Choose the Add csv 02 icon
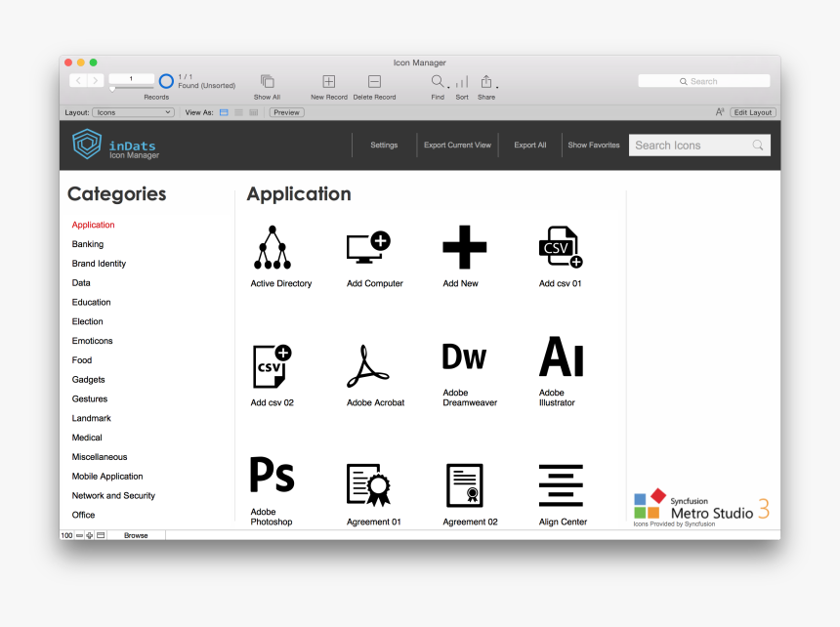 tap(272, 366)
